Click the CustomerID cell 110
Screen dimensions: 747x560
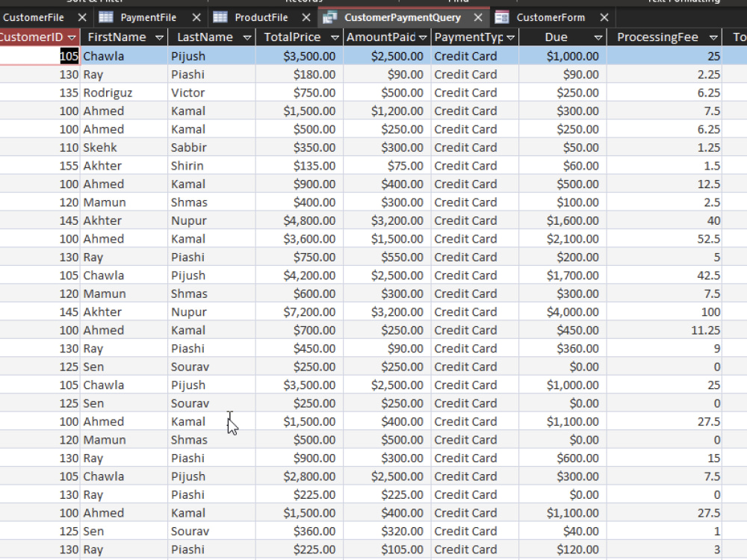[x=40, y=148]
